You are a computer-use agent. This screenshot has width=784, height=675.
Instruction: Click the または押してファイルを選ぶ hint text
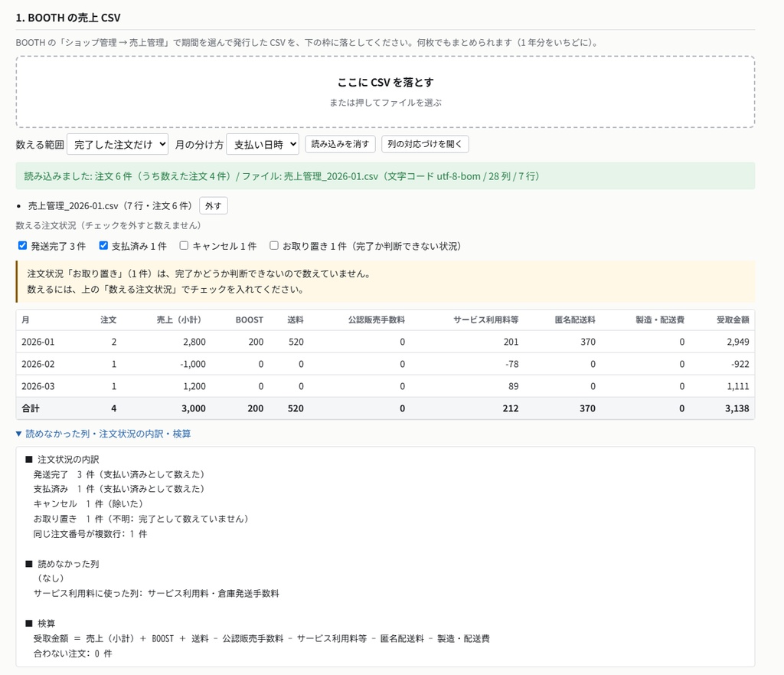[385, 103]
